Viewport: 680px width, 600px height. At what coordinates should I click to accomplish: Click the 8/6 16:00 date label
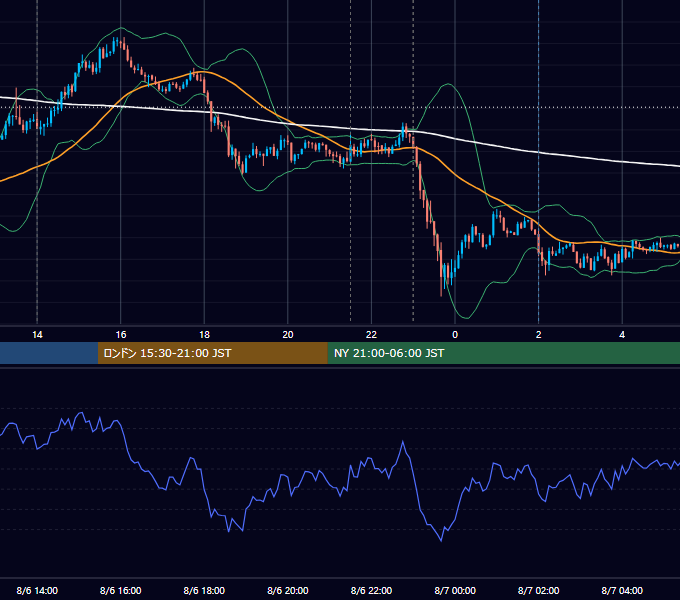tap(121, 590)
